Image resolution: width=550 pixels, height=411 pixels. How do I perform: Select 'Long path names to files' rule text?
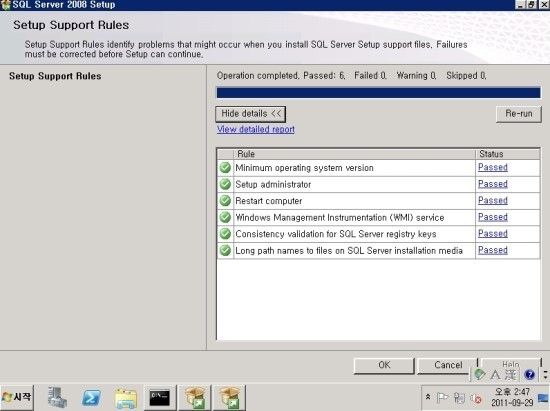(x=349, y=251)
